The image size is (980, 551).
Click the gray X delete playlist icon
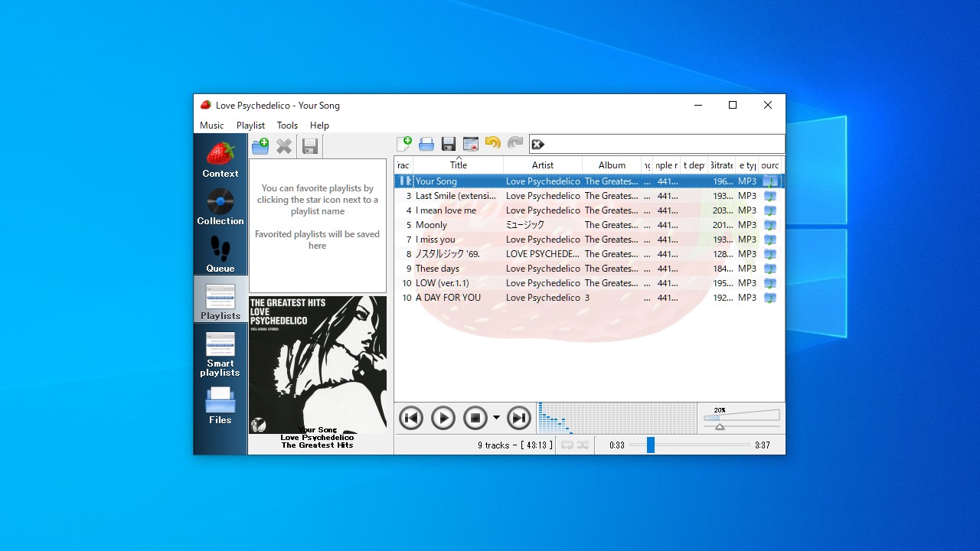[284, 145]
